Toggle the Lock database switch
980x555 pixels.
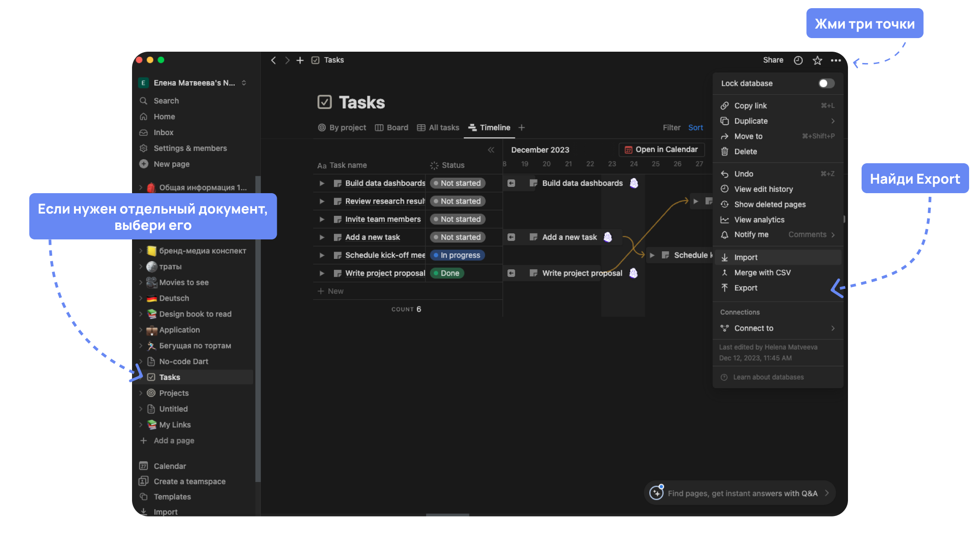(826, 83)
